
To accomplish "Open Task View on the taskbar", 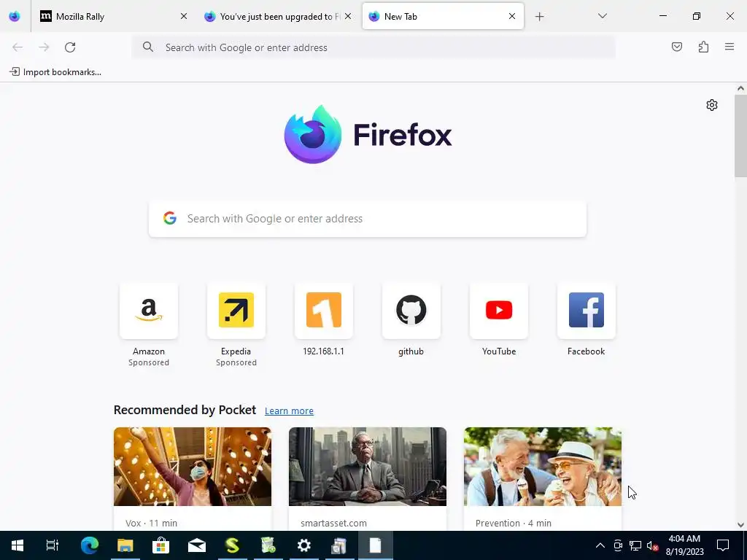I will click(x=52, y=545).
